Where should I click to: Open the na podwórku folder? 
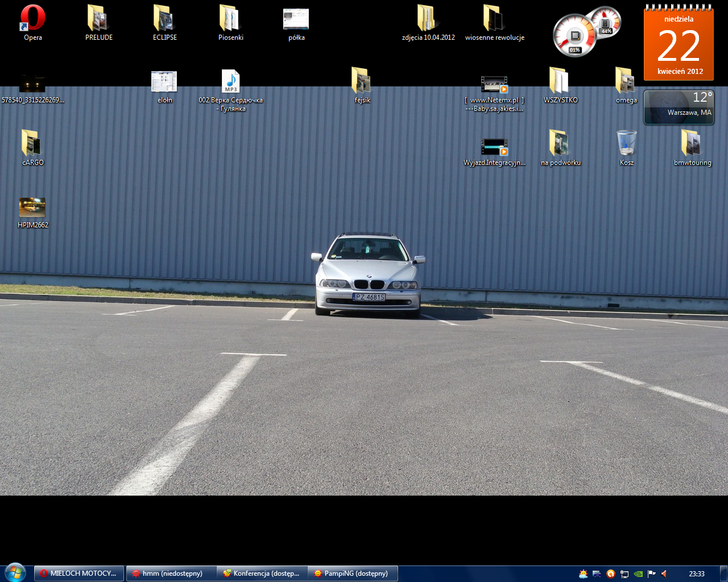560,148
